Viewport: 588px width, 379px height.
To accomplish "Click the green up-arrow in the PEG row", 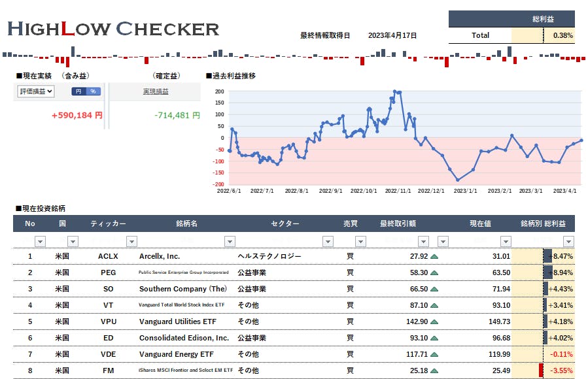I will (x=434, y=272).
